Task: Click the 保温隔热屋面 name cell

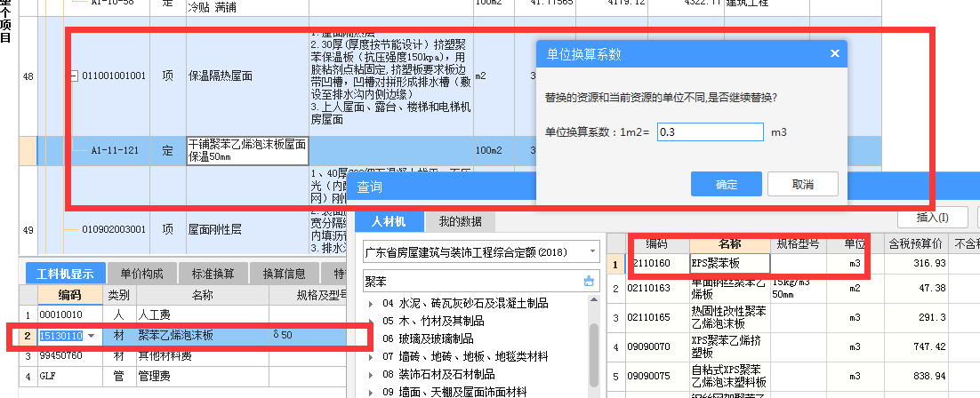Action: [x=247, y=76]
